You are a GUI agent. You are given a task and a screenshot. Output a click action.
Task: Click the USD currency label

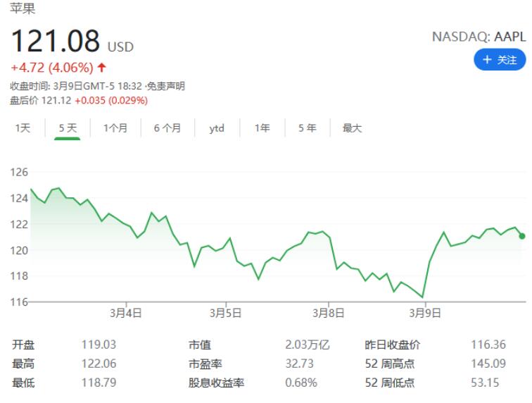tap(120, 47)
